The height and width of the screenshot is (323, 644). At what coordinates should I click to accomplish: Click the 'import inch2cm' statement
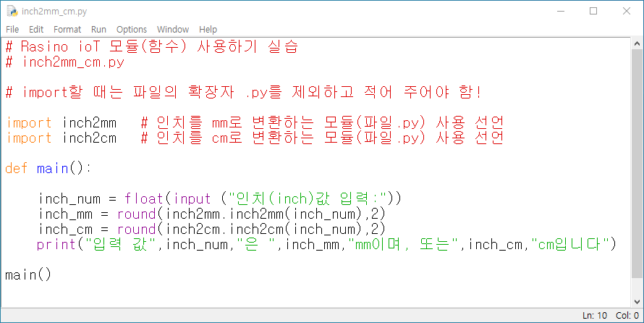(x=62, y=138)
